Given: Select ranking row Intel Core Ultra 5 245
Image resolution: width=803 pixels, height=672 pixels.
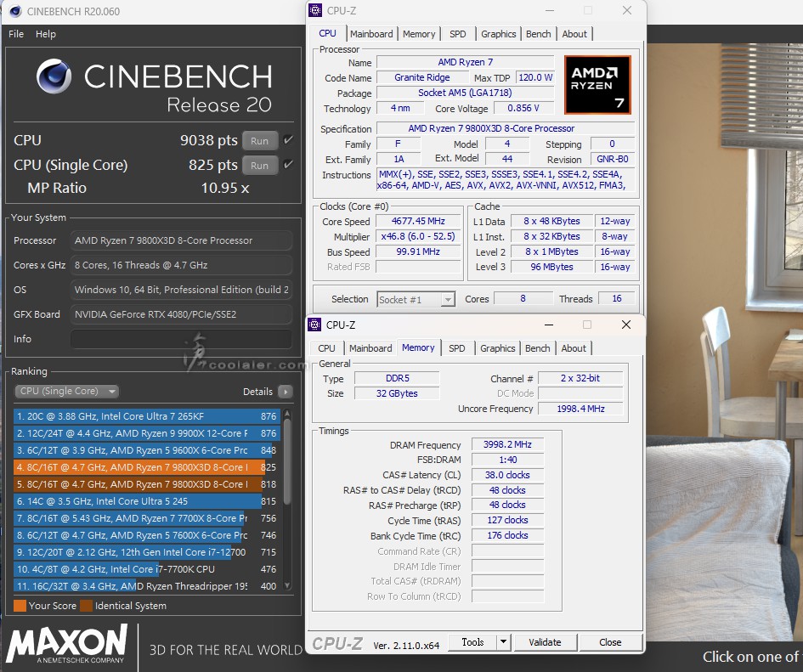Looking at the screenshot, I should [147, 501].
